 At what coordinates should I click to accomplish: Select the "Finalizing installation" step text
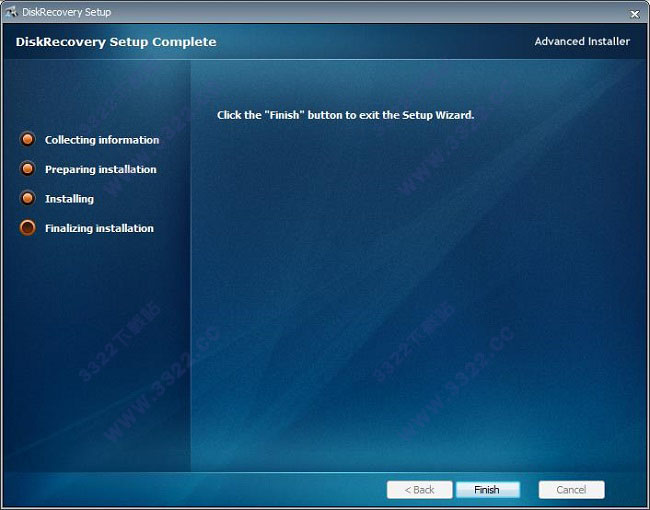pos(99,228)
